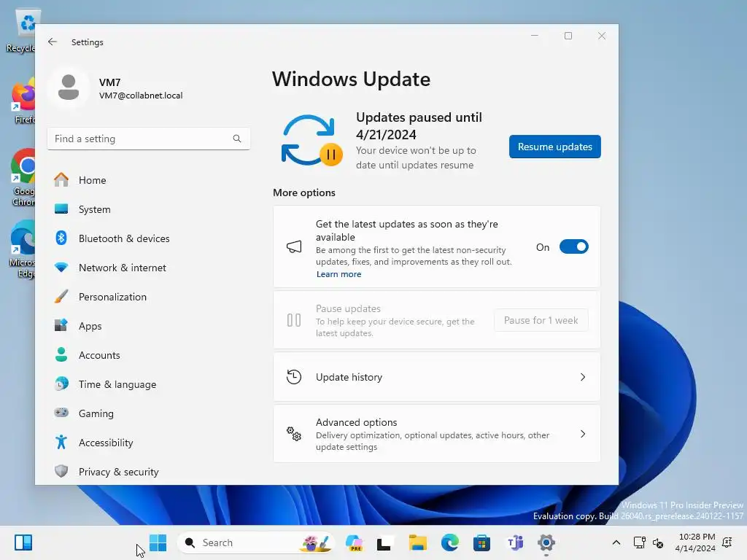Click the megaphone icon beside latest updates

[294, 246]
